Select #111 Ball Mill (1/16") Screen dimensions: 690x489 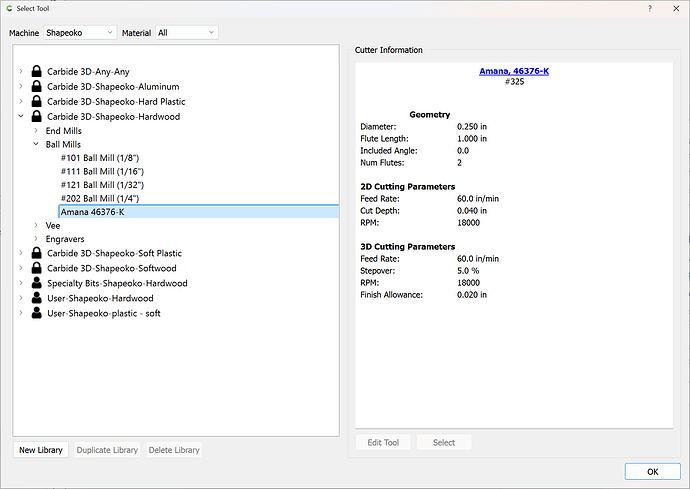coord(103,172)
